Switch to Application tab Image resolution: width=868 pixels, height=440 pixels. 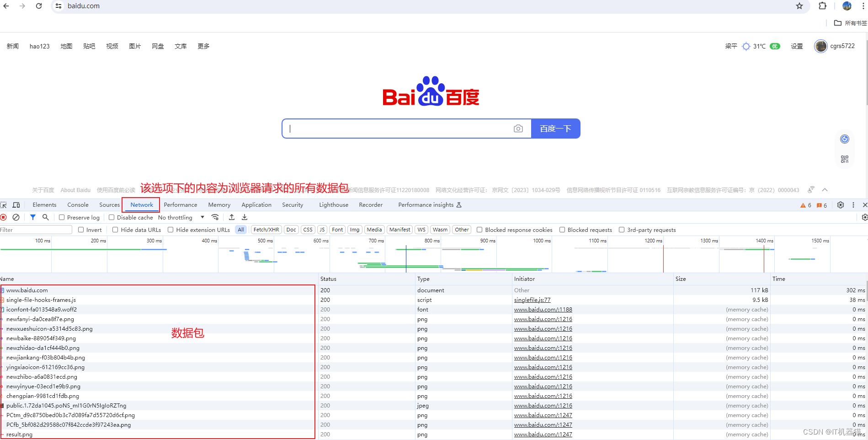pyautogui.click(x=256, y=205)
